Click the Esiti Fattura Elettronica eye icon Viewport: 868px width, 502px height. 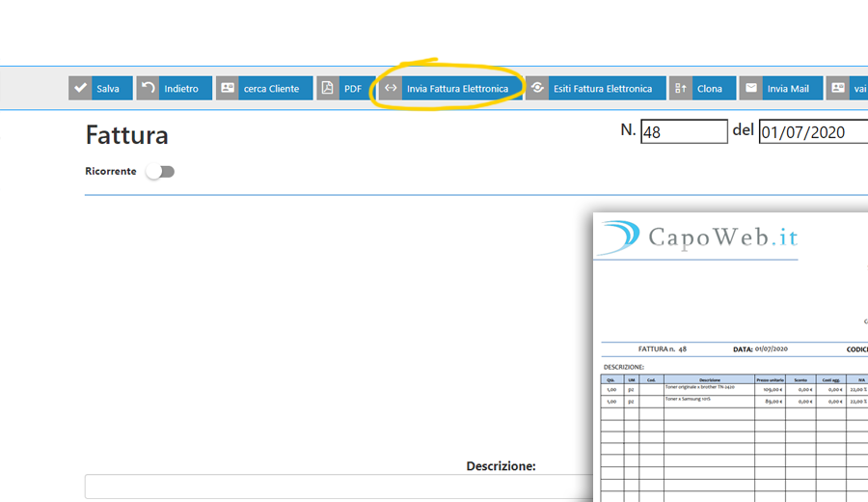pyautogui.click(x=537, y=88)
